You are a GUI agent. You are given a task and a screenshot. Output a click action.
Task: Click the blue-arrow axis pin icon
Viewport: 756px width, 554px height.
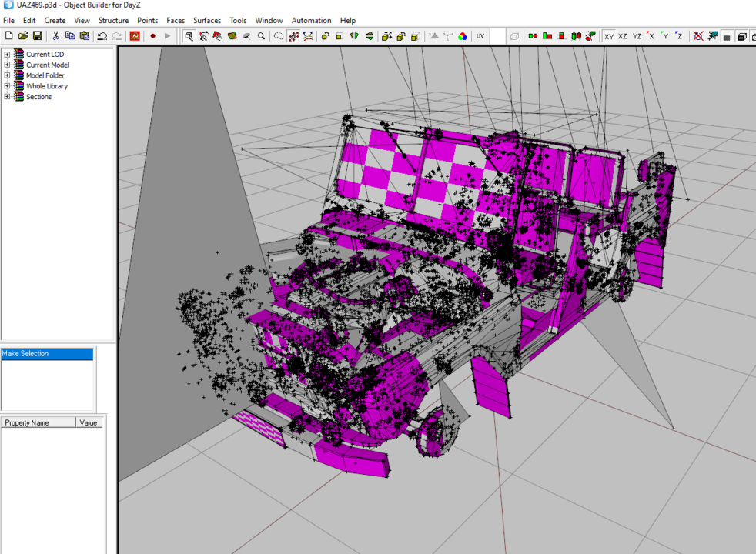[x=308, y=36]
